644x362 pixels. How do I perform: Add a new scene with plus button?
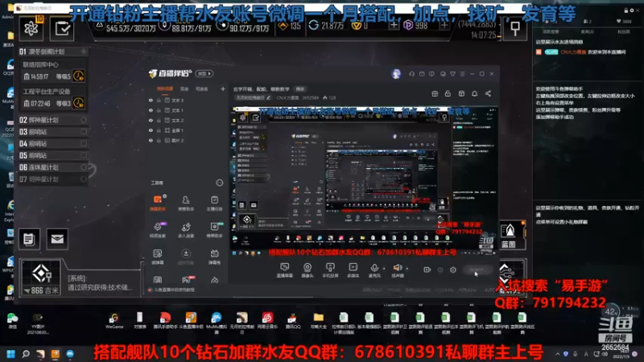(x=223, y=88)
